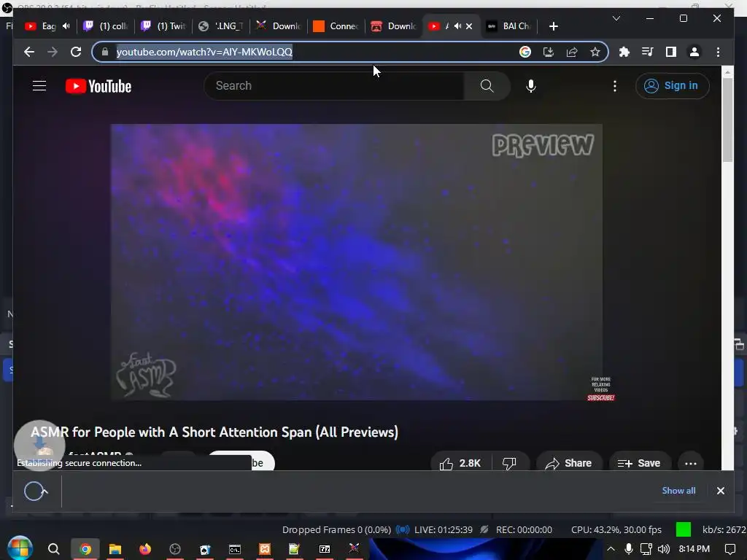
Task: Click the video player area
Action: (356, 262)
